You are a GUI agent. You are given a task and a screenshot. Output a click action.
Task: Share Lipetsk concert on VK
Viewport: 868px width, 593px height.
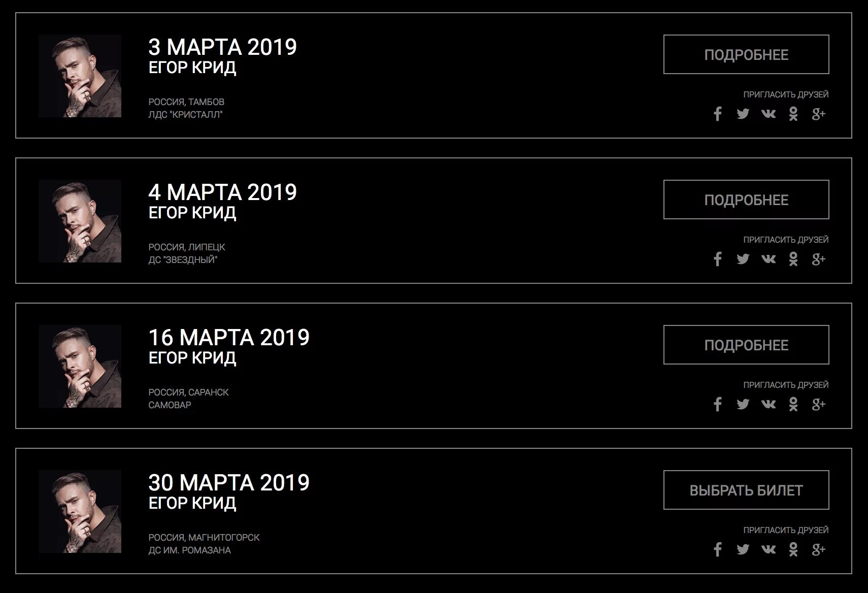point(769,259)
